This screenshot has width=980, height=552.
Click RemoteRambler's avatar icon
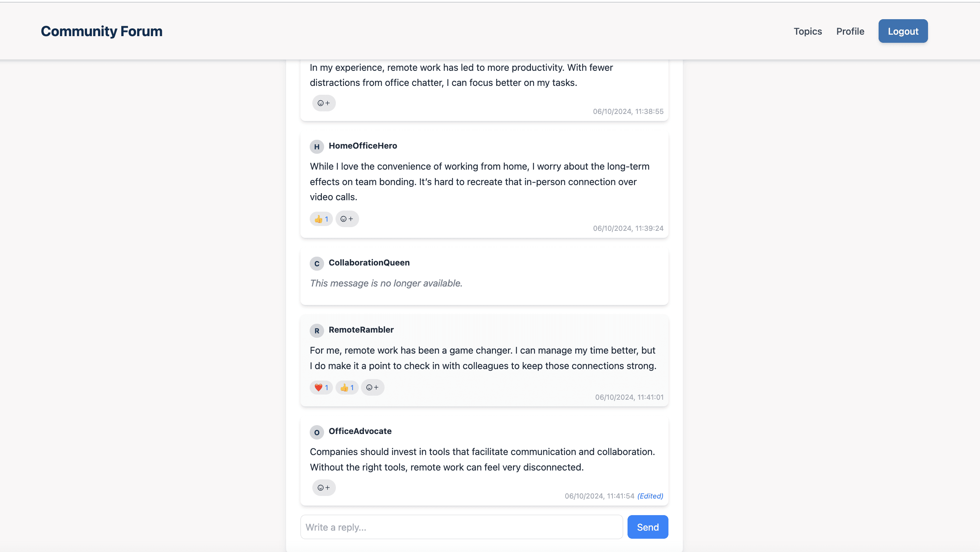pos(316,331)
